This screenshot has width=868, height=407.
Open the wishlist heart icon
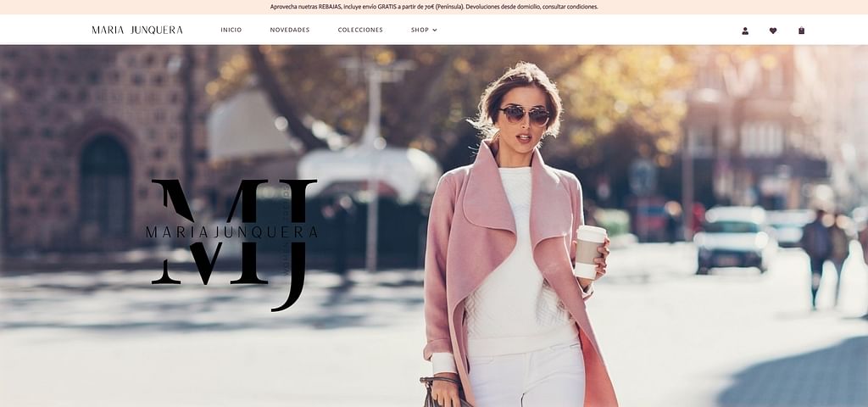pos(773,31)
